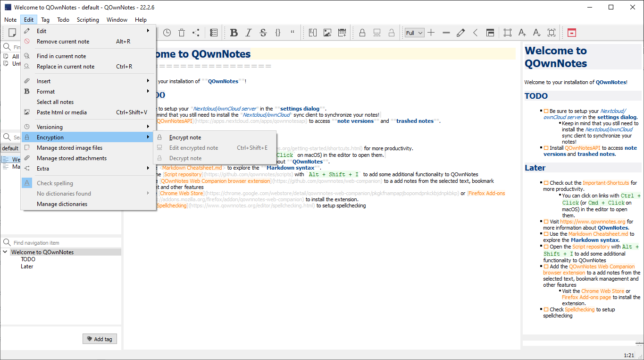Viewport: 644px width, 360px height.
Task: Choose Find in current note
Action: point(88,56)
